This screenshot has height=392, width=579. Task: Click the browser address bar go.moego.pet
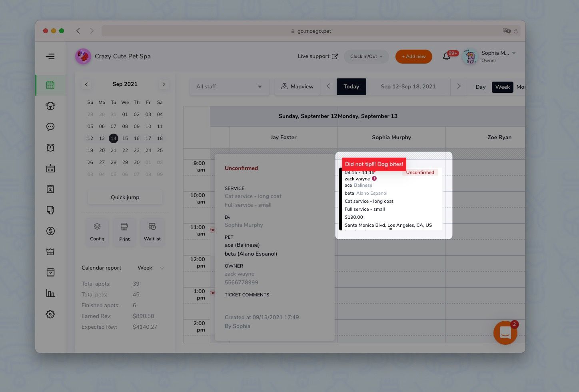pos(311,31)
